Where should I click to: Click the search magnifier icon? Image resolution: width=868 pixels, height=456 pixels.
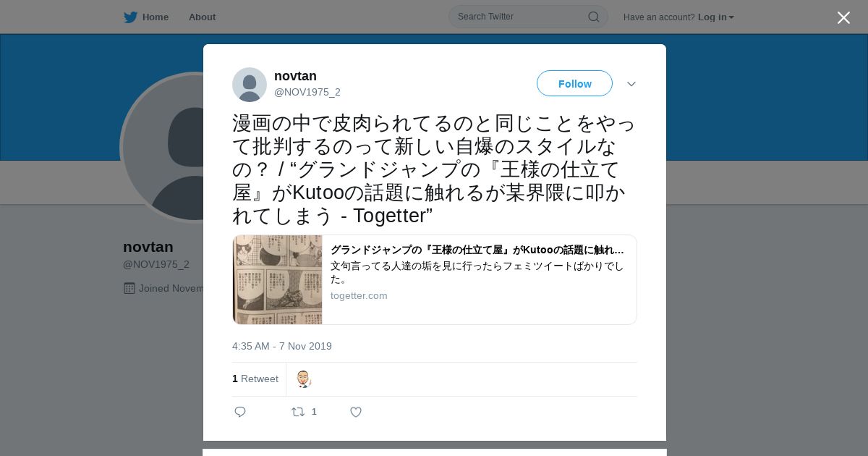[x=593, y=17]
